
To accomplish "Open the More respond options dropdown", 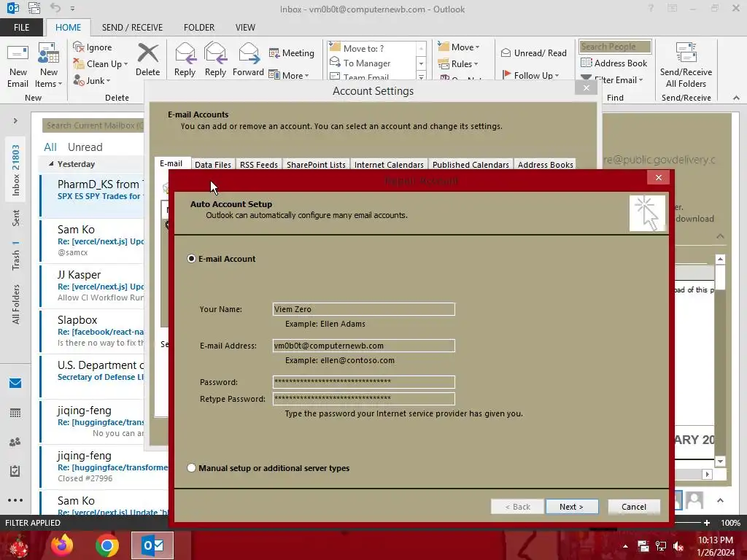I will [289, 75].
